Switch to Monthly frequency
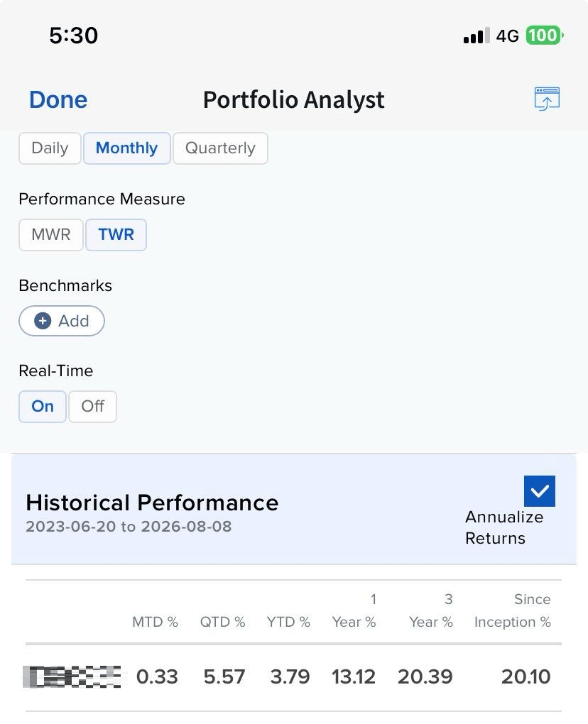Viewport: 588px width, 724px height. pos(126,148)
